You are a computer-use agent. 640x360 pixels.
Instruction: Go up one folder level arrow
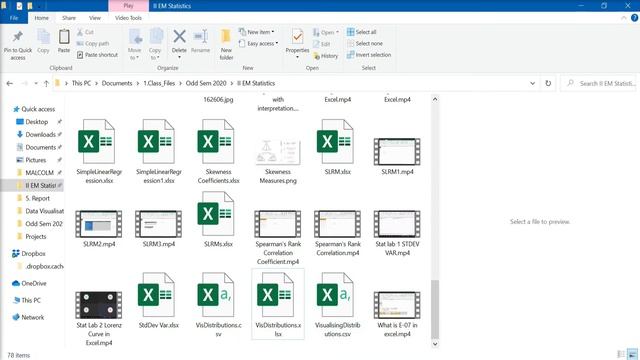(46, 83)
